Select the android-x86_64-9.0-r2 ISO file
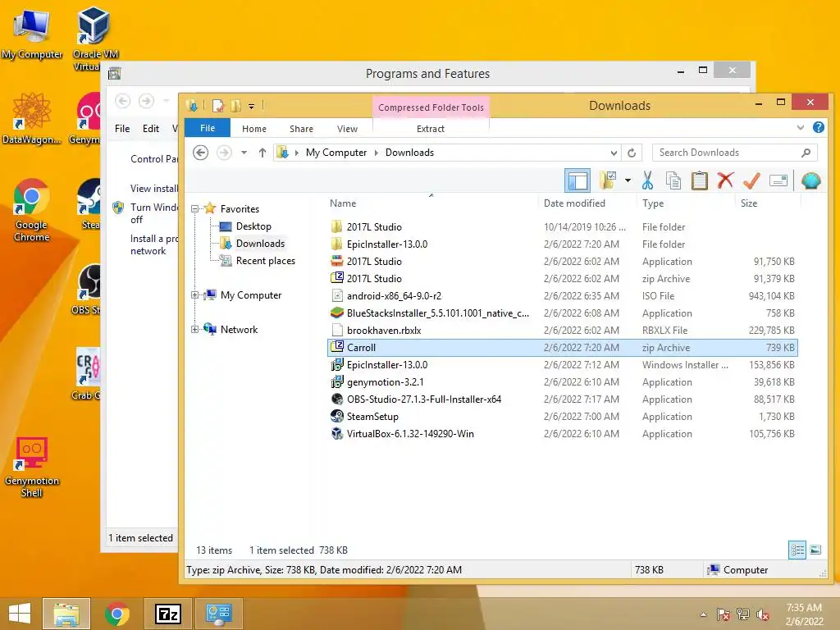This screenshot has height=630, width=840. pyautogui.click(x=563, y=295)
